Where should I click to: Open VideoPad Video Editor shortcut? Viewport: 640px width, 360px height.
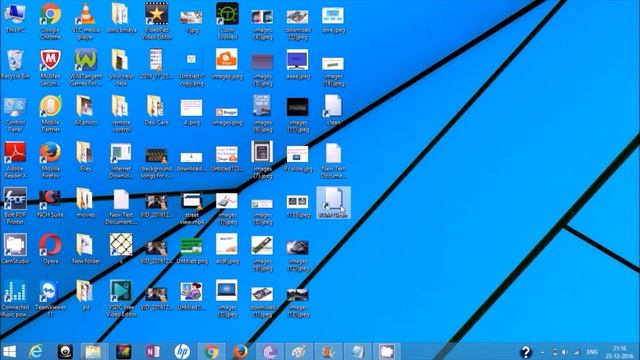point(156,21)
